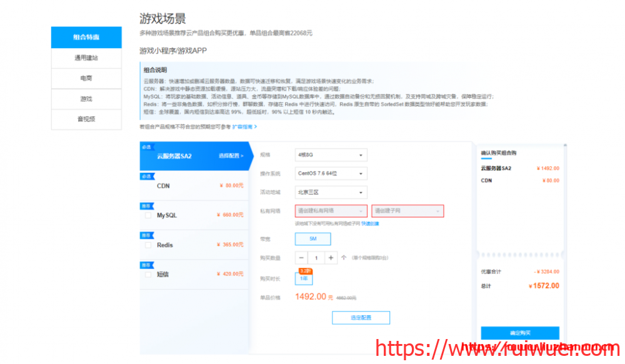Open the 规格 4核8G dropdown
Viewport: 625px width, 364px height.
(x=331, y=155)
